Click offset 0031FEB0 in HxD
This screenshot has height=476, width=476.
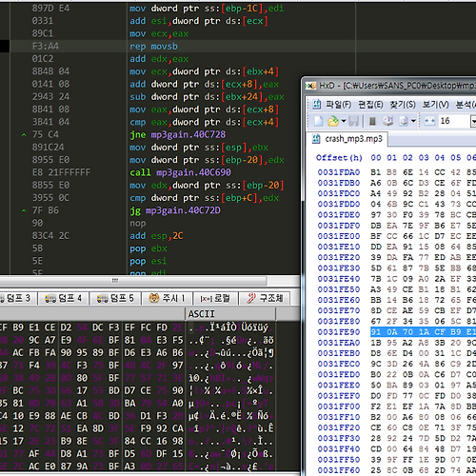339,353
